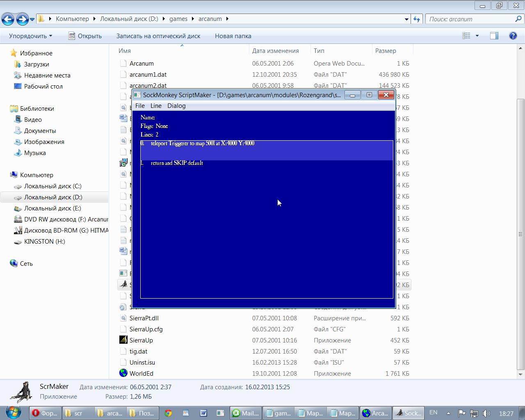Viewport: 525px width, 420px height.
Task: Select the teleport Triggerer script line
Action: (203, 144)
